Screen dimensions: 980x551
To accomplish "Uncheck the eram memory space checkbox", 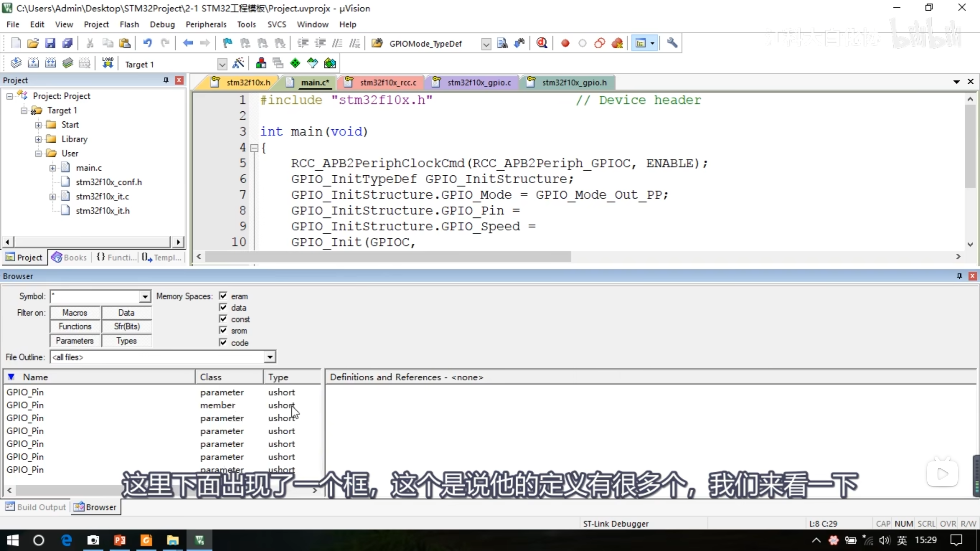I will (x=223, y=296).
